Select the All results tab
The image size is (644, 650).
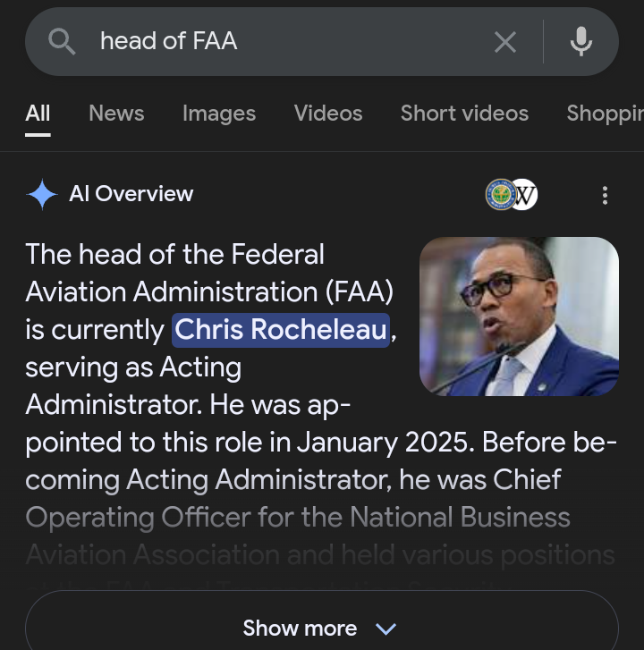click(x=38, y=114)
